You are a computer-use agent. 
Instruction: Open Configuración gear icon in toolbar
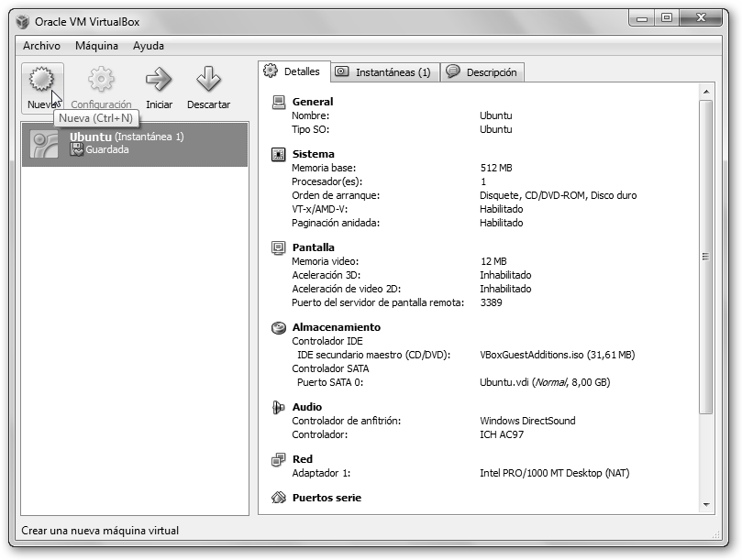101,81
